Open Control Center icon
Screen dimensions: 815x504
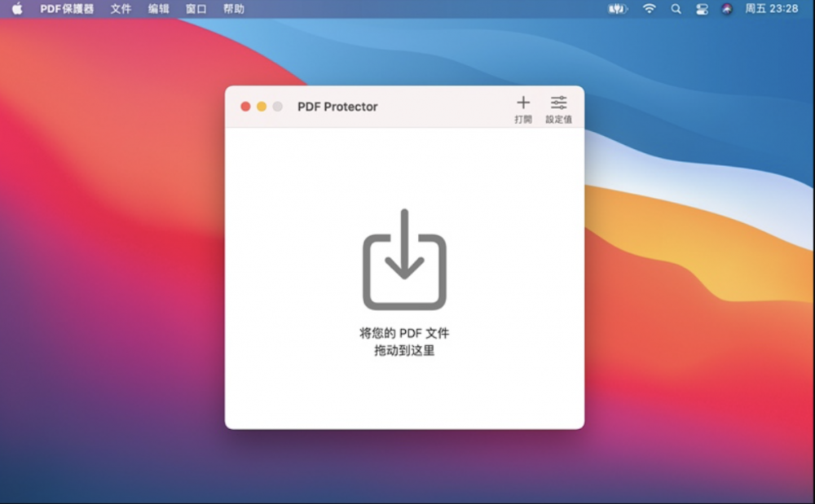click(x=702, y=9)
